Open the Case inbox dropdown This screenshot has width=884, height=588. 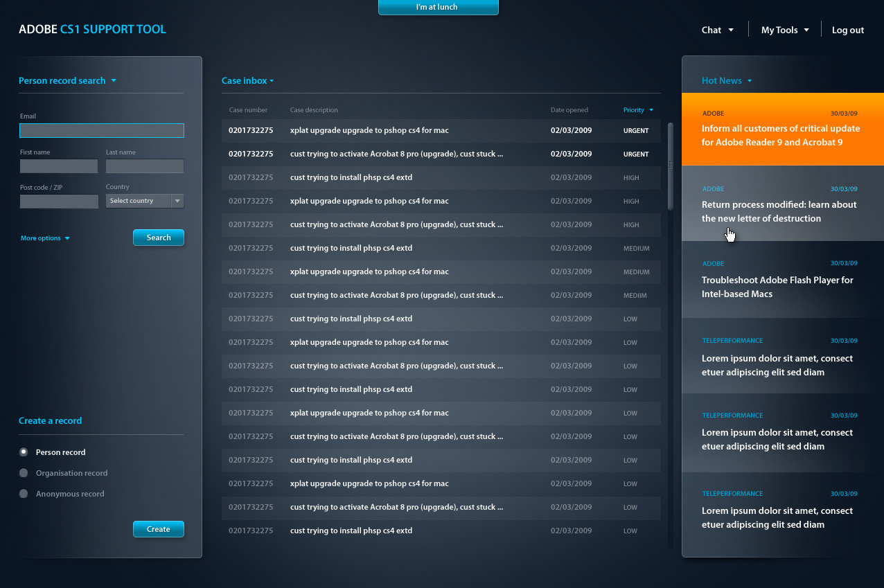point(248,80)
